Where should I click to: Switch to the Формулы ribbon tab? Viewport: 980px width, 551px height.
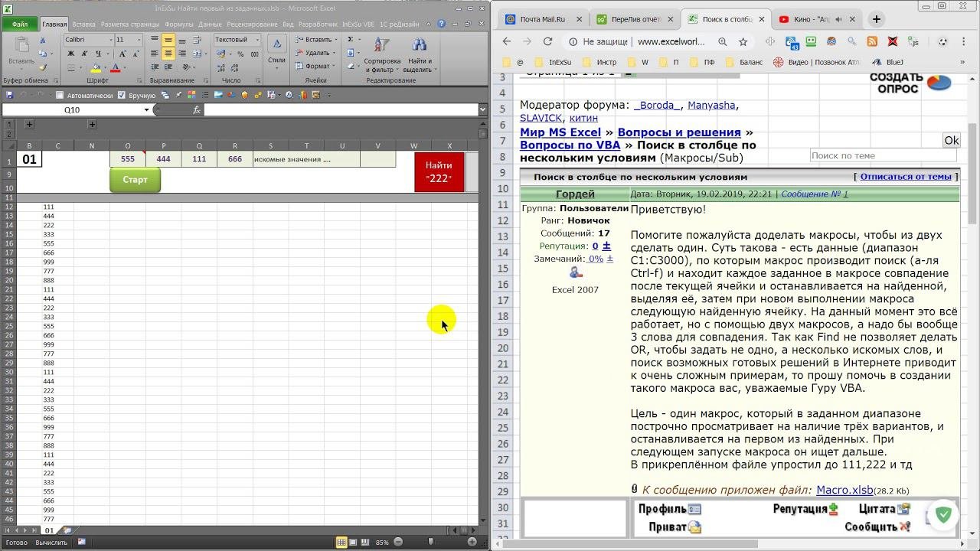(x=178, y=24)
